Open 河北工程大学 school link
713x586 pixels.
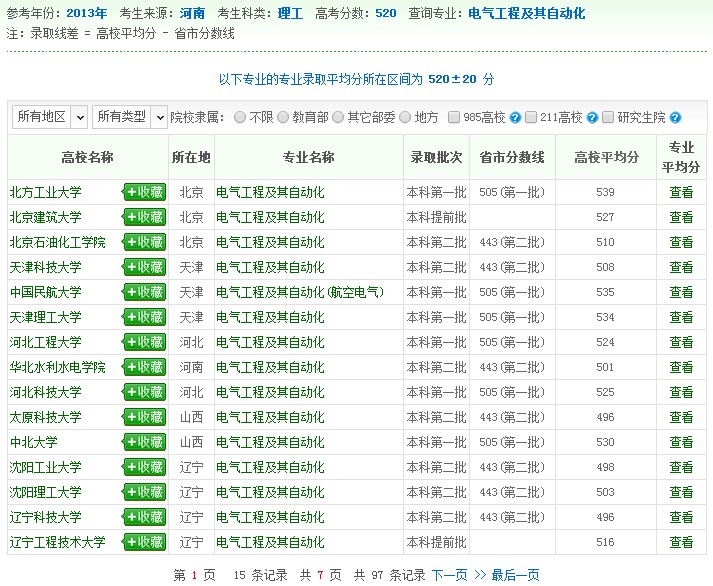[x=45, y=342]
